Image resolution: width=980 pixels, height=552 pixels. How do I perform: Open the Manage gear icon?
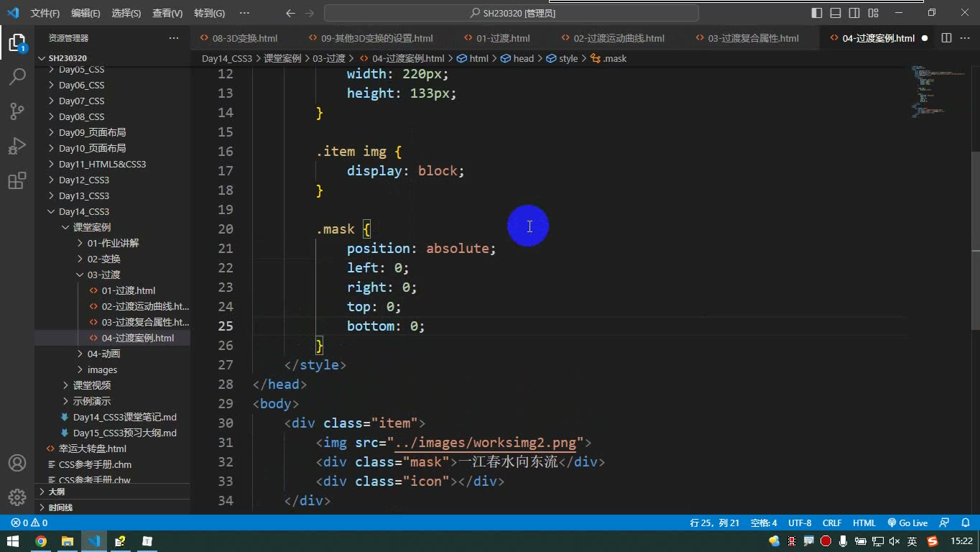[x=17, y=497]
